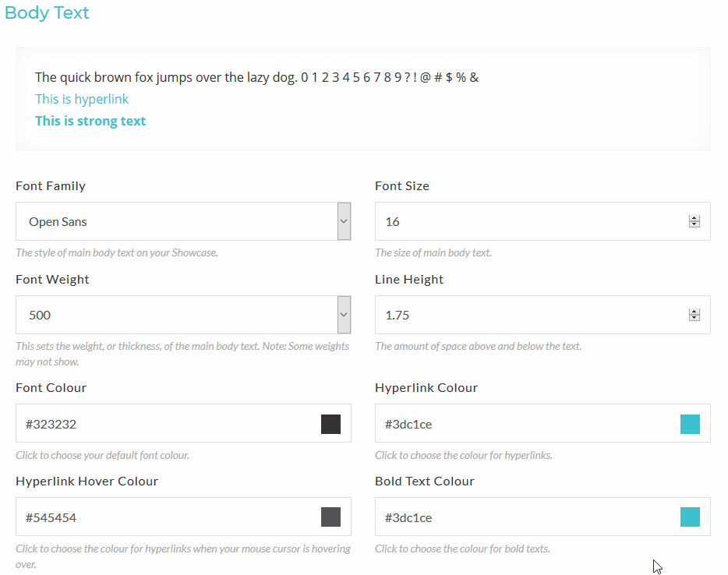Increase Line Height with up stepper arrow
Viewport: 728px width, 575px height.
point(694,312)
